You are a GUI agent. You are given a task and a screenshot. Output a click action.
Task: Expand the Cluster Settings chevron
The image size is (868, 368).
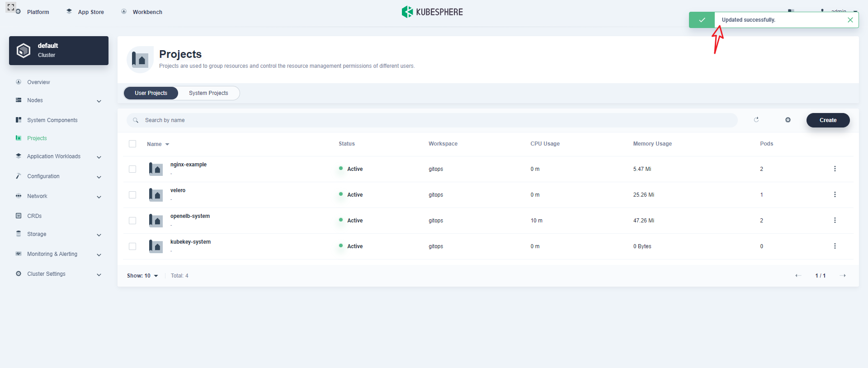click(99, 274)
